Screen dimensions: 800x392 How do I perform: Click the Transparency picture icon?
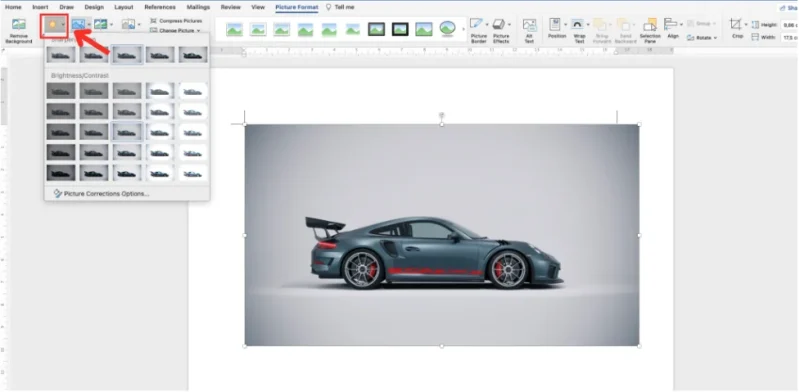[128, 24]
